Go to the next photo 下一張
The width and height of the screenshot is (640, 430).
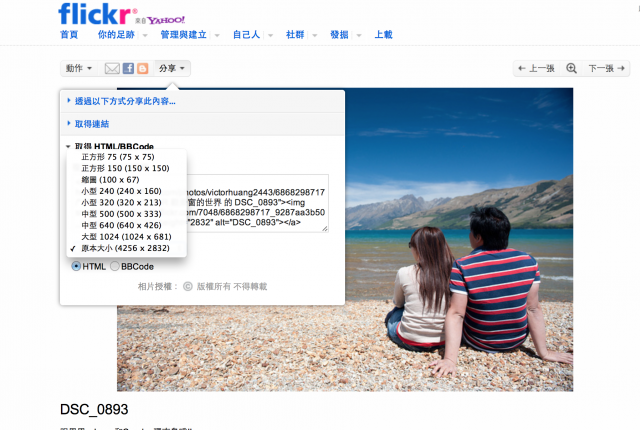click(607, 69)
